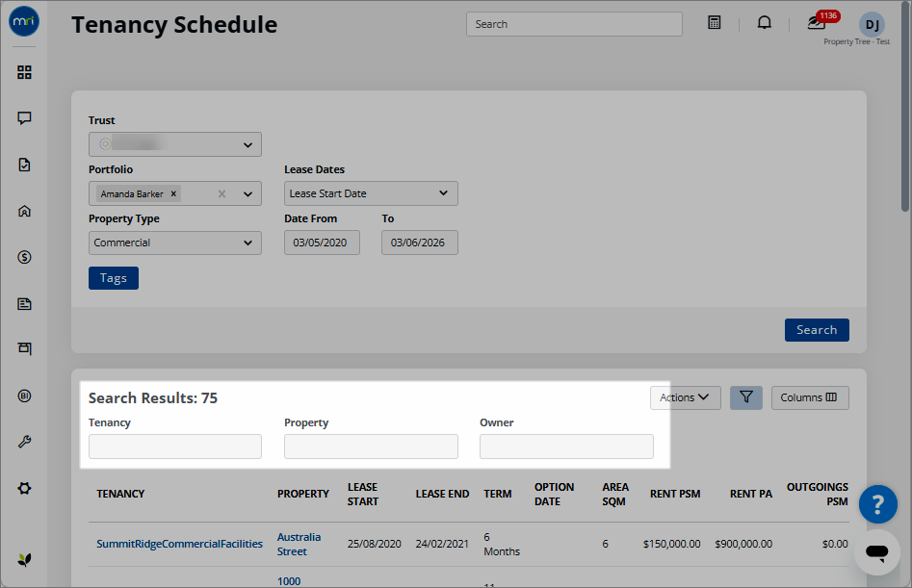This screenshot has height=588, width=912.
Task: Sort by the AREA SQM column header
Action: (615, 494)
